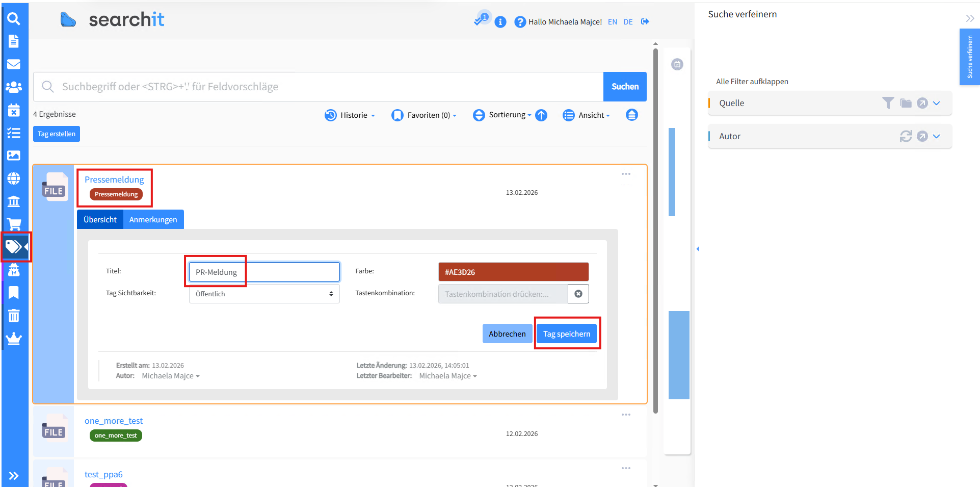Select the shopping cart view in sidebar
This screenshot has width=980, height=487.
point(14,224)
